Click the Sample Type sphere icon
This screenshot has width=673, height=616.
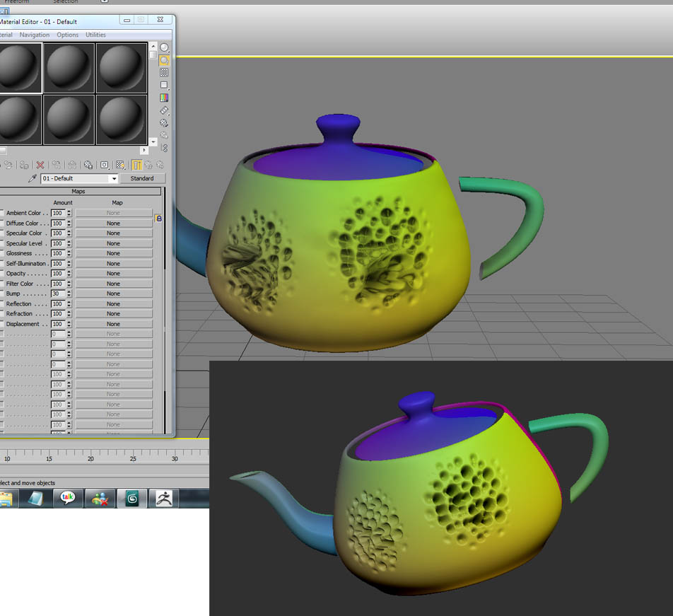pyautogui.click(x=164, y=48)
